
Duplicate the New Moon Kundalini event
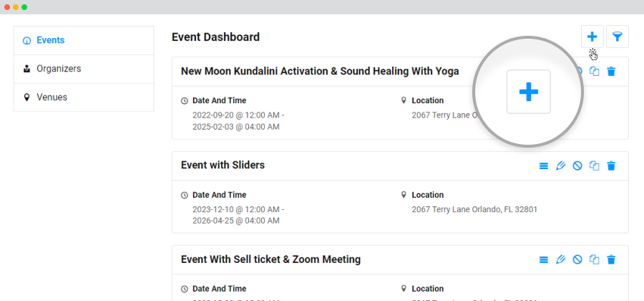(x=595, y=72)
